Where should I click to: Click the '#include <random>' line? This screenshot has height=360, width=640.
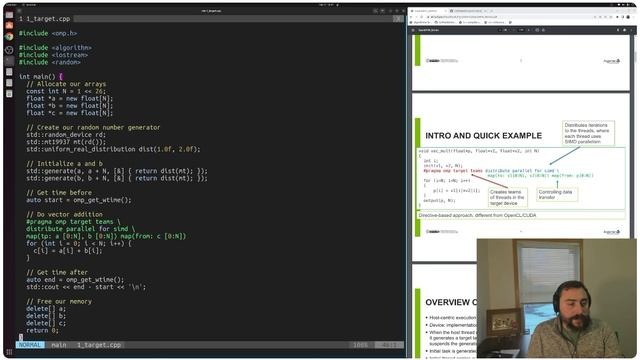50,62
